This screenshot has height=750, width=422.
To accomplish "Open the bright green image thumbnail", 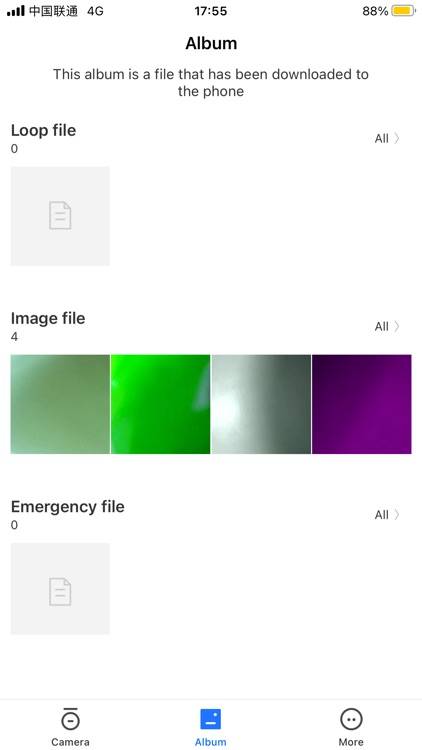I will point(160,404).
